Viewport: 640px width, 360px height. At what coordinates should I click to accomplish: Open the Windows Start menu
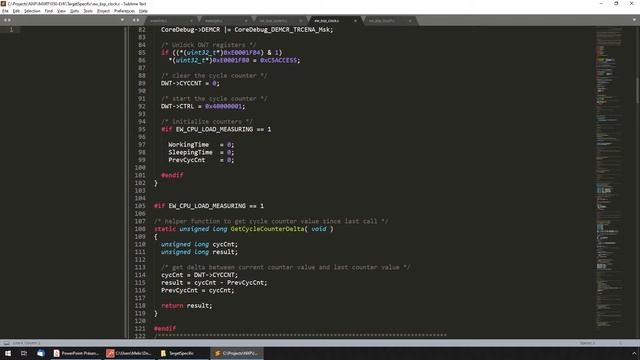(8, 353)
